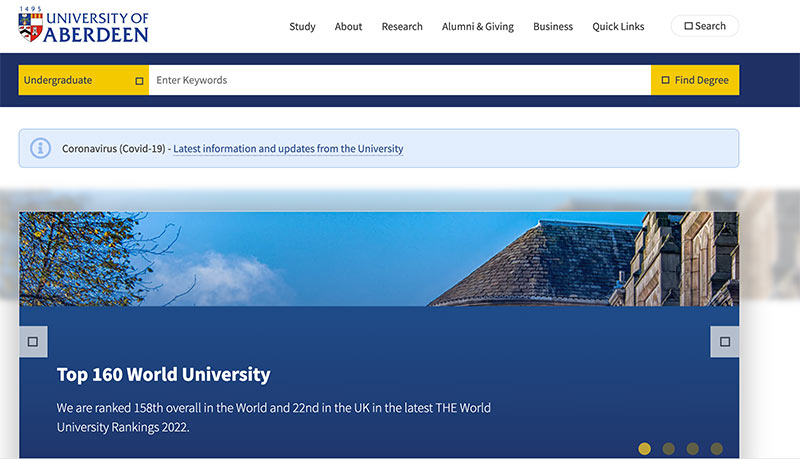Click the Search button in header

[705, 26]
